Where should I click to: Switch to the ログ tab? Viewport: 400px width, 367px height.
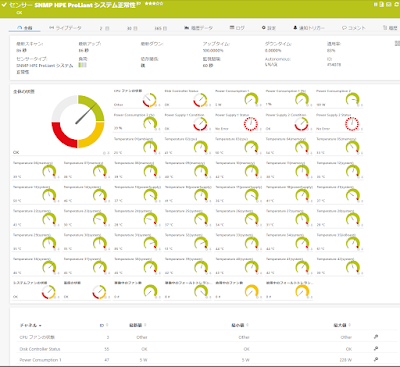237,28
